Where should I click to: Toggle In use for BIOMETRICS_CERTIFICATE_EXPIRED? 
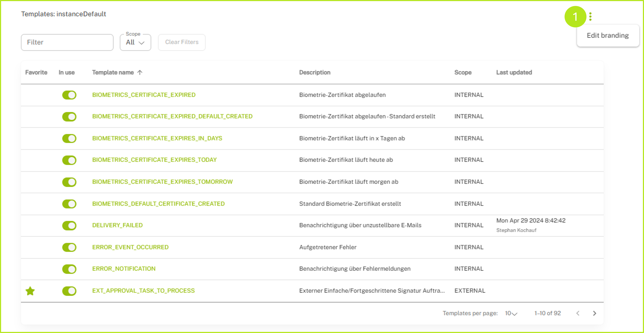click(x=69, y=95)
